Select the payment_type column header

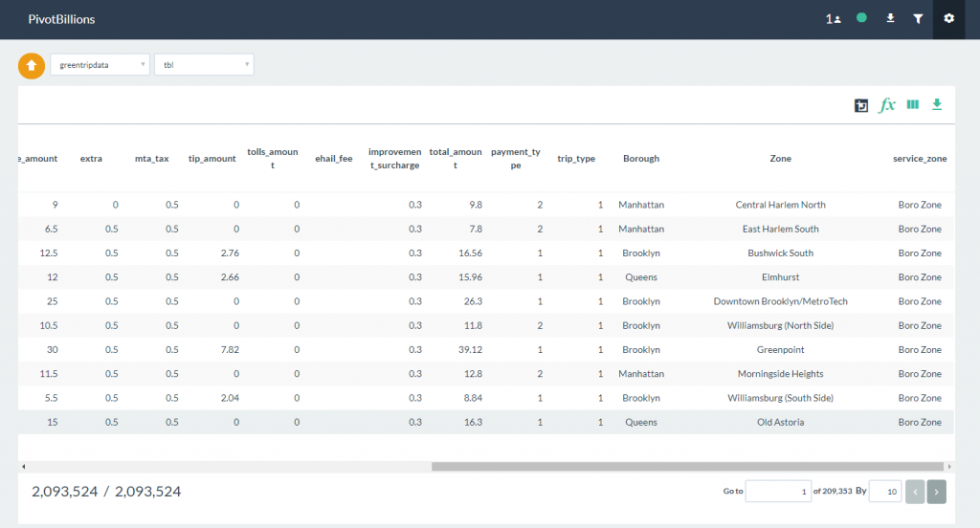[x=516, y=159]
